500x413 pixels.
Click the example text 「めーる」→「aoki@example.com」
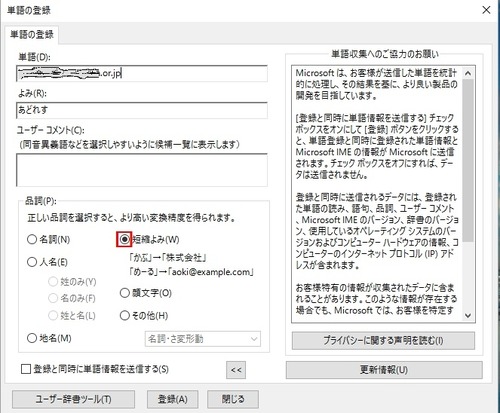[191, 272]
